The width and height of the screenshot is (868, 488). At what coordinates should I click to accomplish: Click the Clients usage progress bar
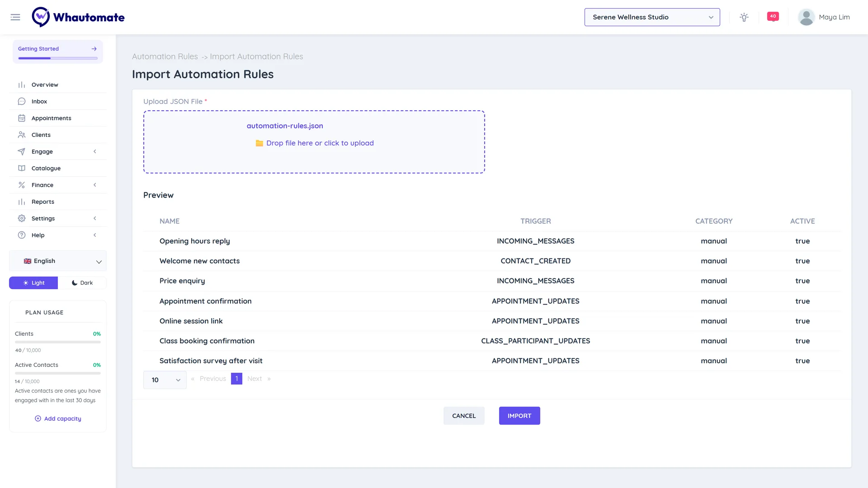tap(58, 342)
